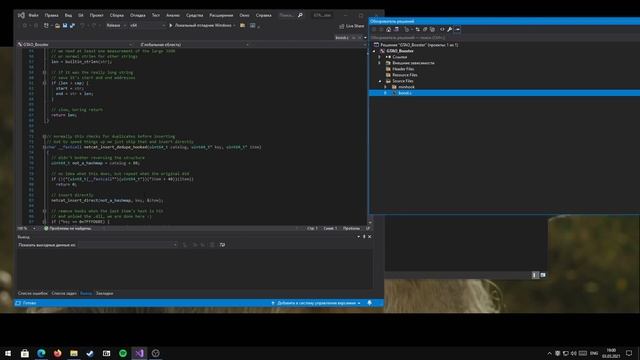Click the Live Share button
The image size is (640, 360).
[x=352, y=26]
